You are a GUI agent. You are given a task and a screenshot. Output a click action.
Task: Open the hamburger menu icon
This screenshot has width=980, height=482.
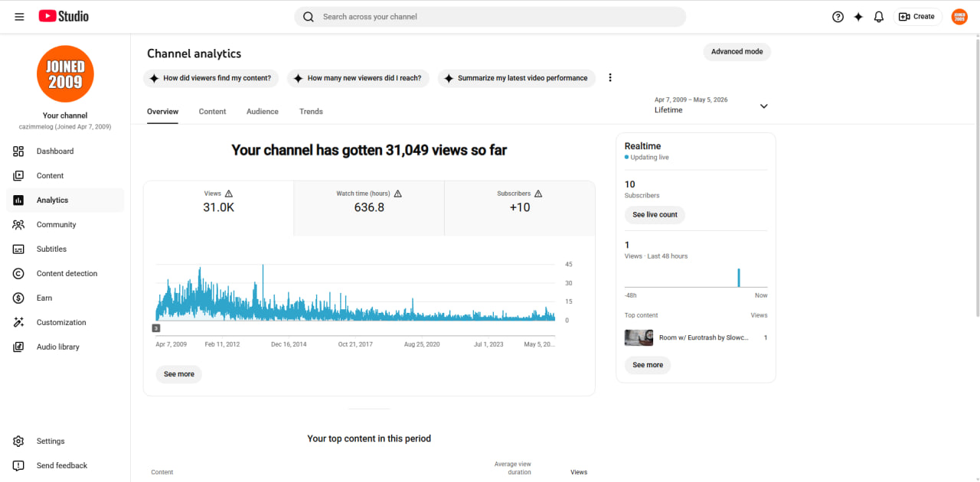19,17
